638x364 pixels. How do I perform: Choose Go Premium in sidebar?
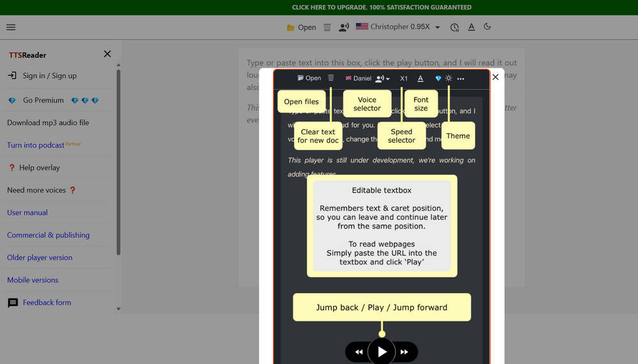click(43, 100)
